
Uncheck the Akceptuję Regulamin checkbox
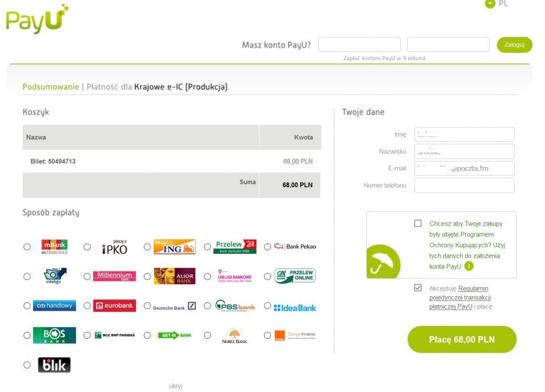click(x=418, y=288)
